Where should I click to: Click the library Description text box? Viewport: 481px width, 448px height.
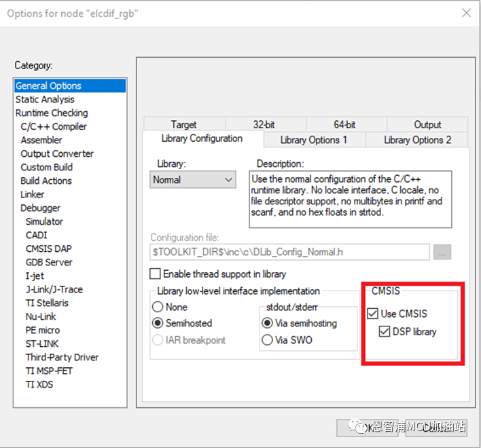[351, 199]
